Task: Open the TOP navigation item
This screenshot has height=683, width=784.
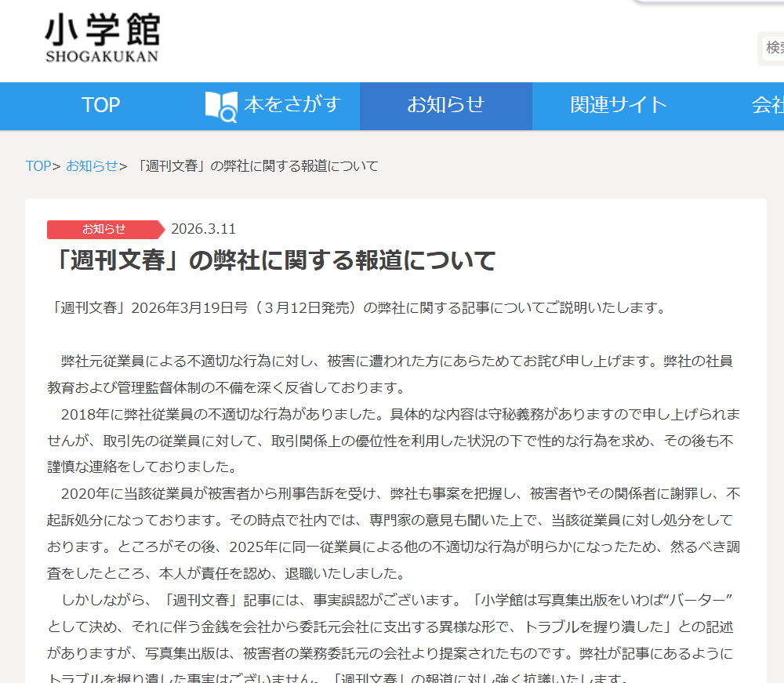Action: [x=100, y=105]
